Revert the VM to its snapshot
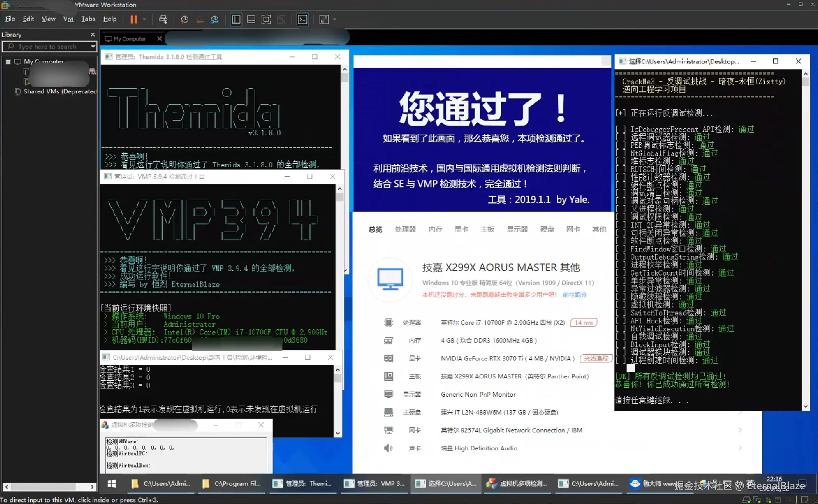Screen dimensions: 818x504 (x=200, y=19)
